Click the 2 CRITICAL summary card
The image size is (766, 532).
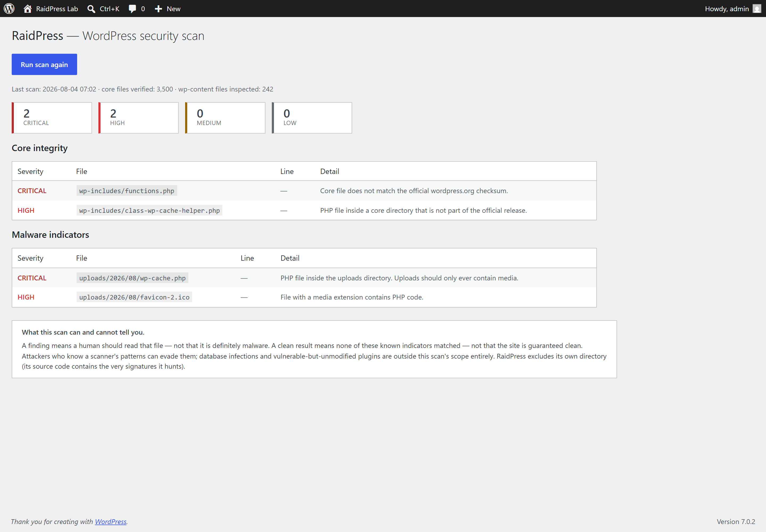pyautogui.click(x=52, y=118)
